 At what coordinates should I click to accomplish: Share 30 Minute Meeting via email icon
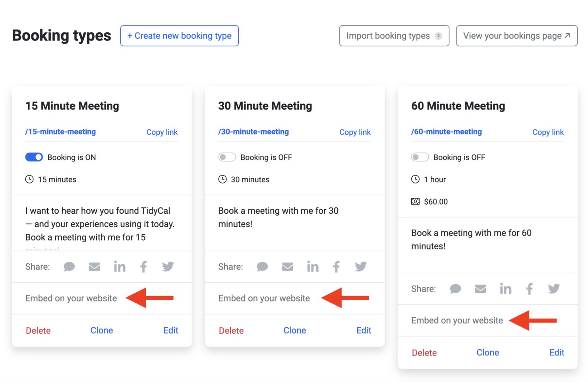pyautogui.click(x=287, y=266)
